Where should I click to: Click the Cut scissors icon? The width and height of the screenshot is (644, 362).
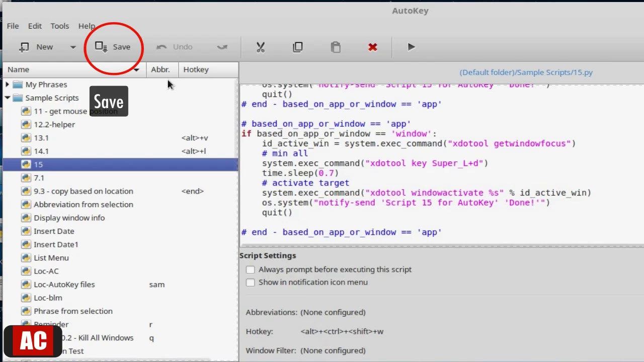pos(260,47)
